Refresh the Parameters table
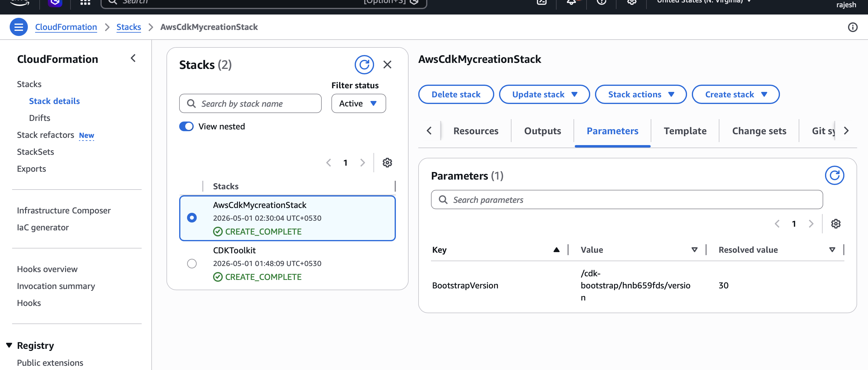The width and height of the screenshot is (868, 370). point(834,175)
